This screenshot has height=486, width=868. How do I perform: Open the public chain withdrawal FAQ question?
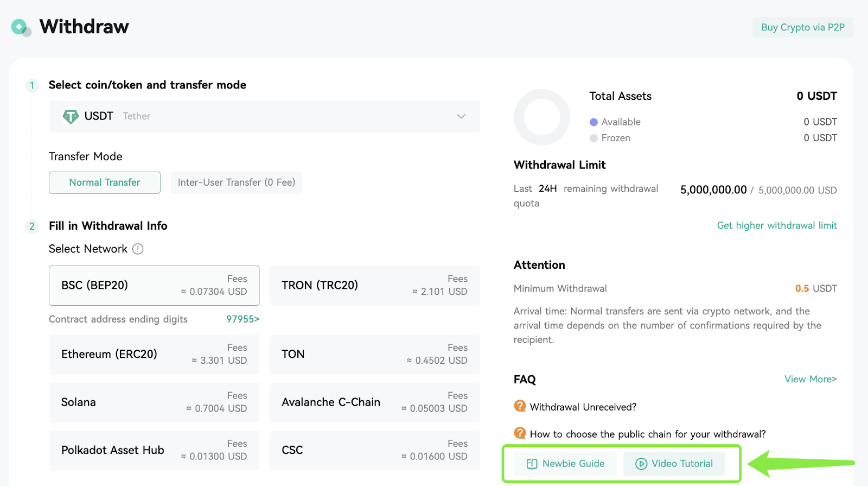click(648, 434)
